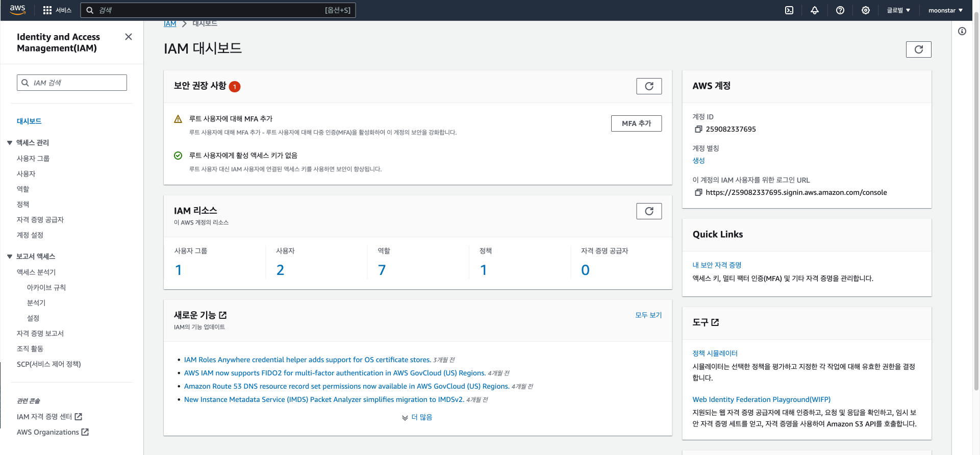Screen dimensions: 980x455
Task: Open 분석기 in the sidebar
Action: 36,303
